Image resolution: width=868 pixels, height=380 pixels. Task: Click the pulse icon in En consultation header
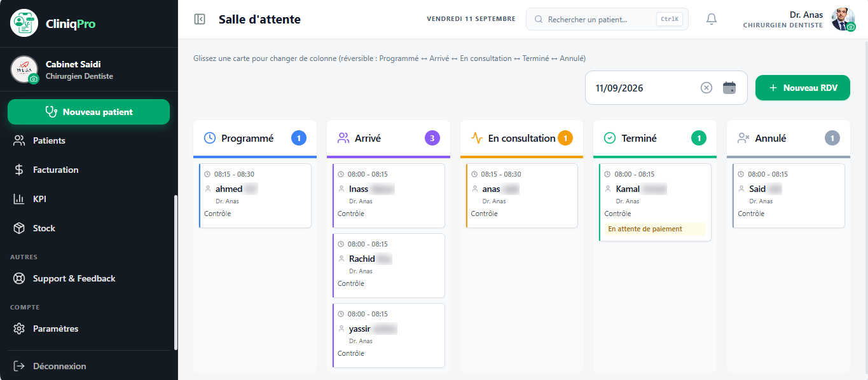[x=477, y=138]
